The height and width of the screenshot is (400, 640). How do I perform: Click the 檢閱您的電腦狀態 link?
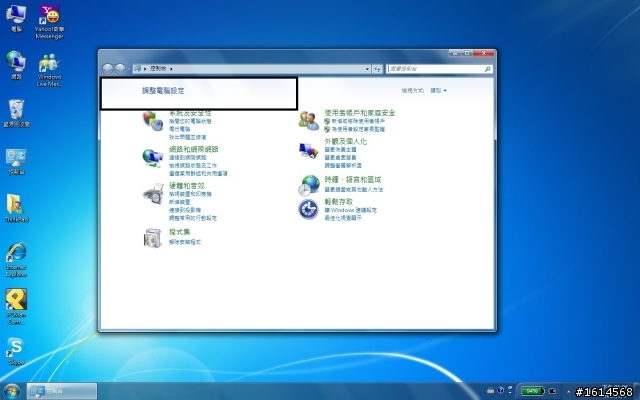click(190, 121)
